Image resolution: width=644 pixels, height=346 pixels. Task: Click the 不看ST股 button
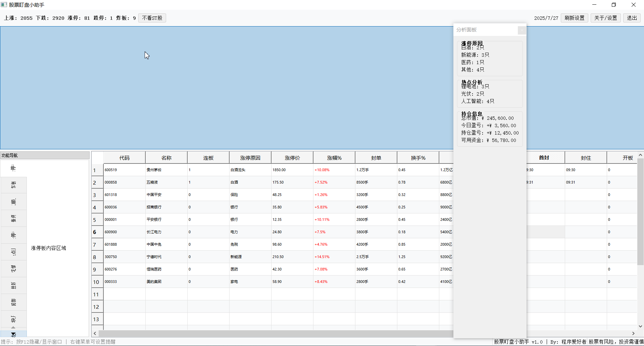(x=152, y=18)
